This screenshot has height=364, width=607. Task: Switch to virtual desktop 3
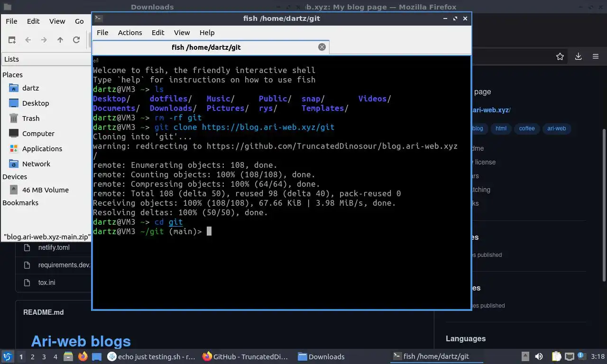coord(44,357)
